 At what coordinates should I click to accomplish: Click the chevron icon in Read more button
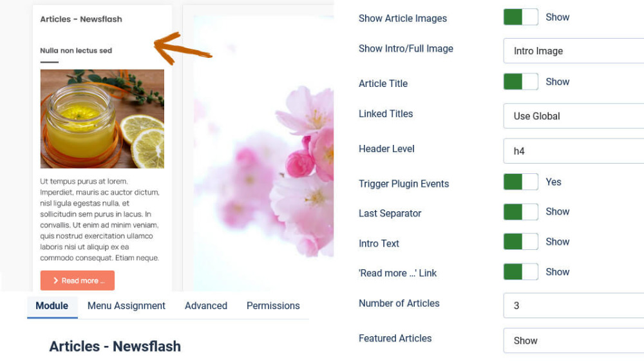[x=55, y=281]
